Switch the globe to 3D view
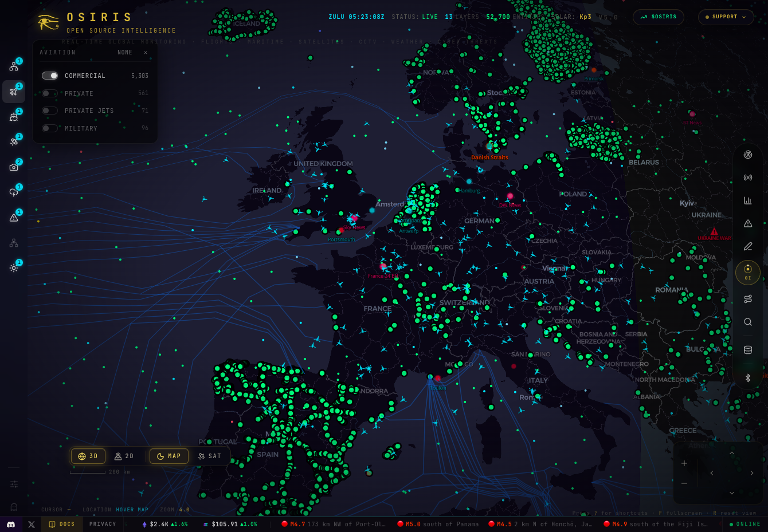This screenshot has height=532, width=768. point(88,456)
